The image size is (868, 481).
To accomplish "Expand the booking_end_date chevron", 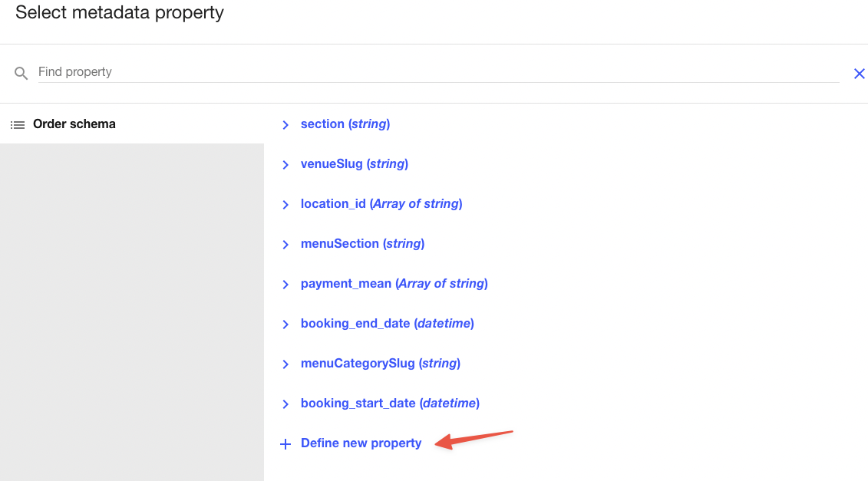I will click(285, 324).
